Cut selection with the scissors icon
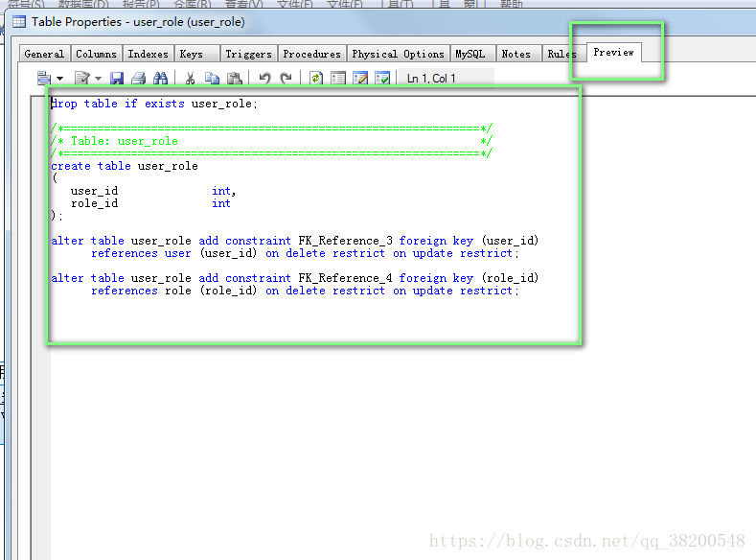Viewport: 756px width, 560px height. coord(190,78)
